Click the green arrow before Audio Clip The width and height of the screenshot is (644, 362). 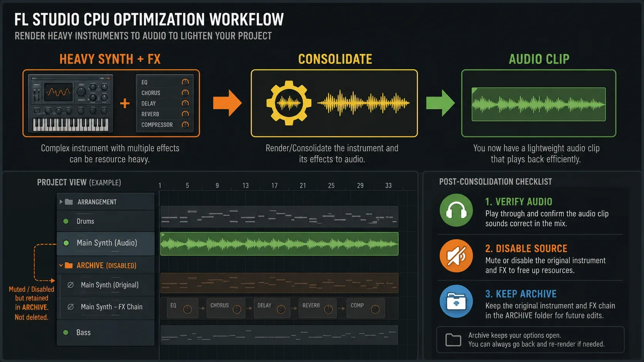point(440,103)
